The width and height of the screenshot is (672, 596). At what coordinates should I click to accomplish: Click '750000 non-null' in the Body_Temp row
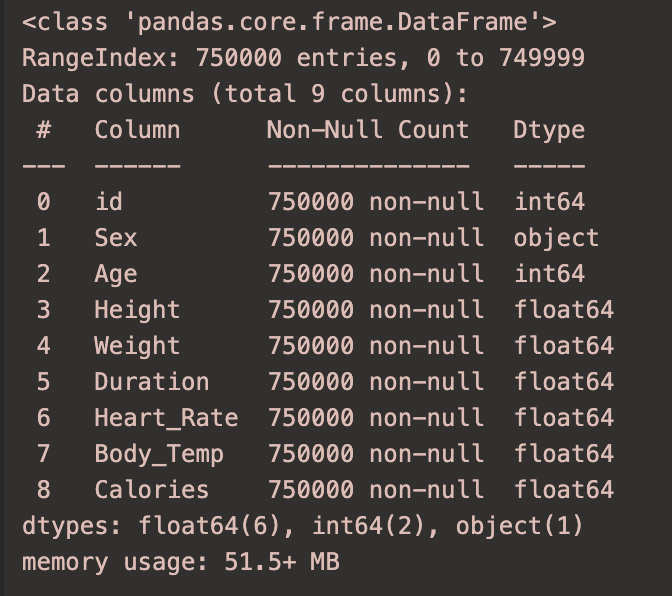(x=376, y=453)
